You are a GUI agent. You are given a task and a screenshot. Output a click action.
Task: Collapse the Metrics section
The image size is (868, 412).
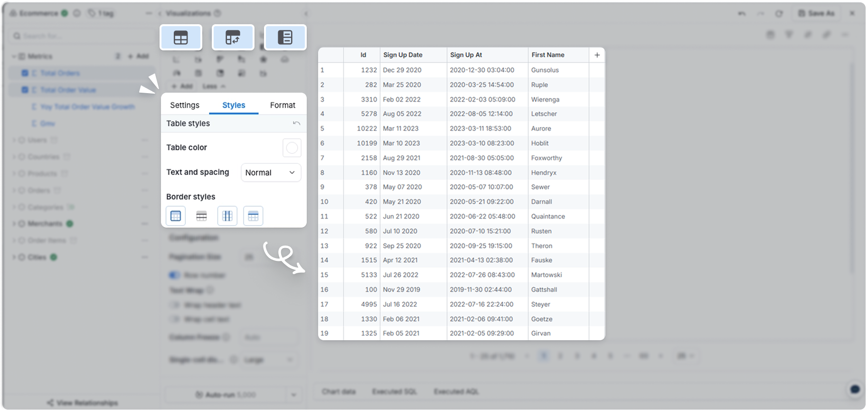14,57
